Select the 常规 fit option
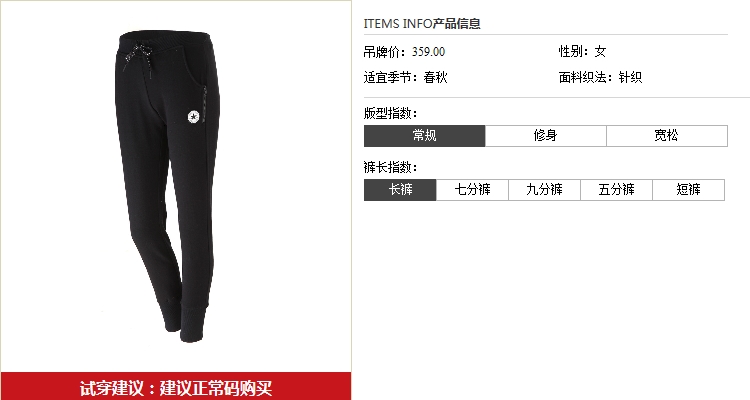750x400 pixels. coord(424,136)
